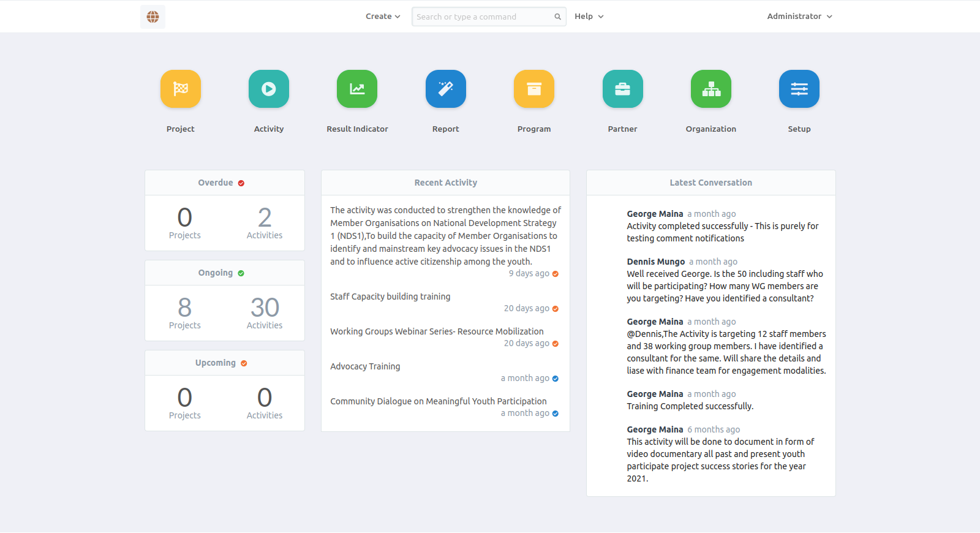980x533 pixels.
Task: Open the Program module icon
Action: click(x=534, y=89)
